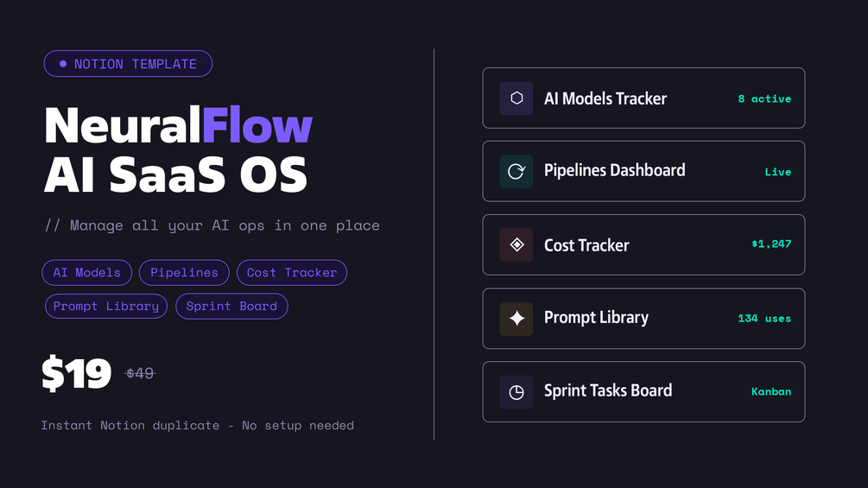Click the NOTION TEMPLATE badge
The width and height of the screenshot is (868, 488).
pos(128,64)
